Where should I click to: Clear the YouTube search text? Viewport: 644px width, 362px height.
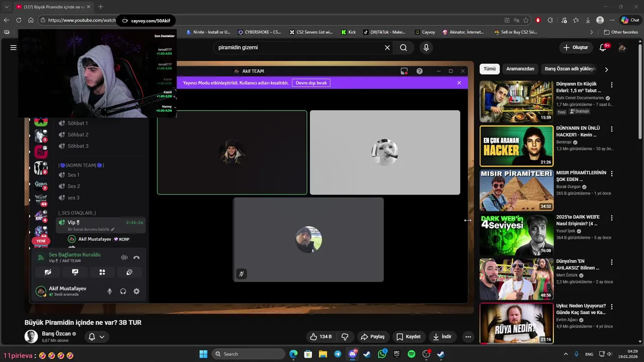[x=387, y=48]
